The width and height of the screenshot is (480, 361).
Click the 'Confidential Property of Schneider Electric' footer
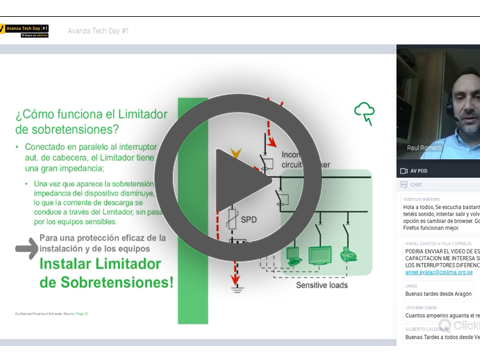(51, 314)
